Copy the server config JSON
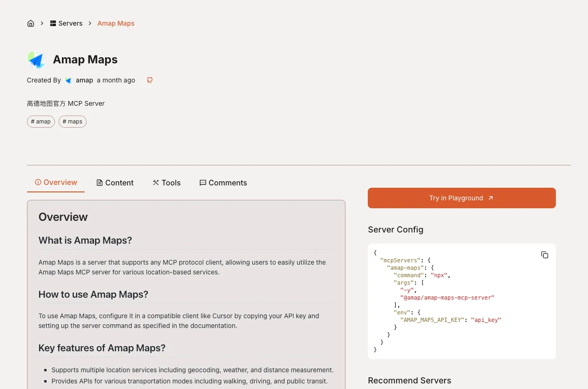 click(x=545, y=255)
